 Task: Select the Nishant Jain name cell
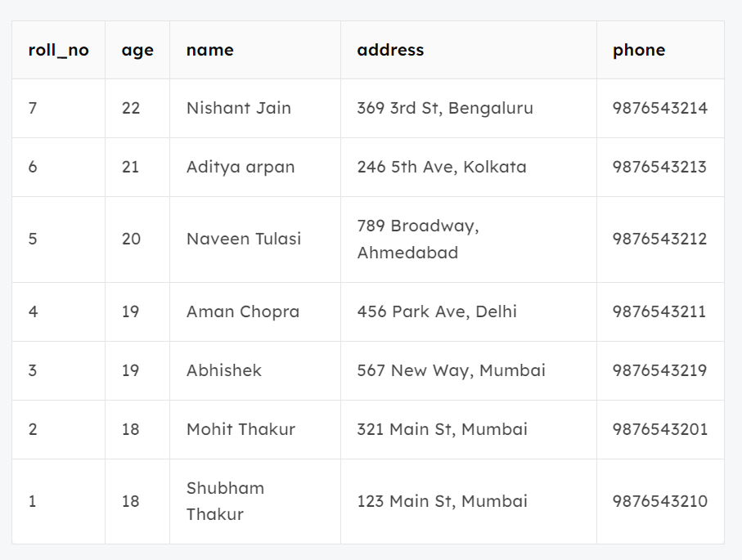[239, 108]
